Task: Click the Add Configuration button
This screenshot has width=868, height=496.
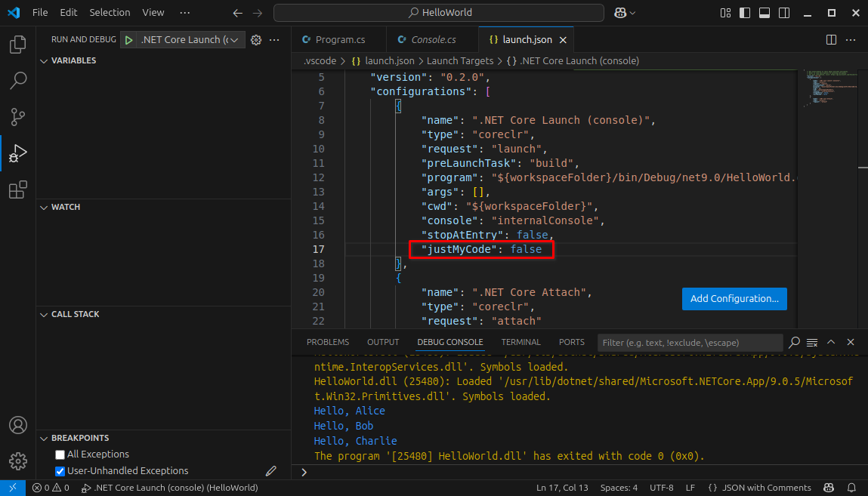Action: tap(734, 299)
